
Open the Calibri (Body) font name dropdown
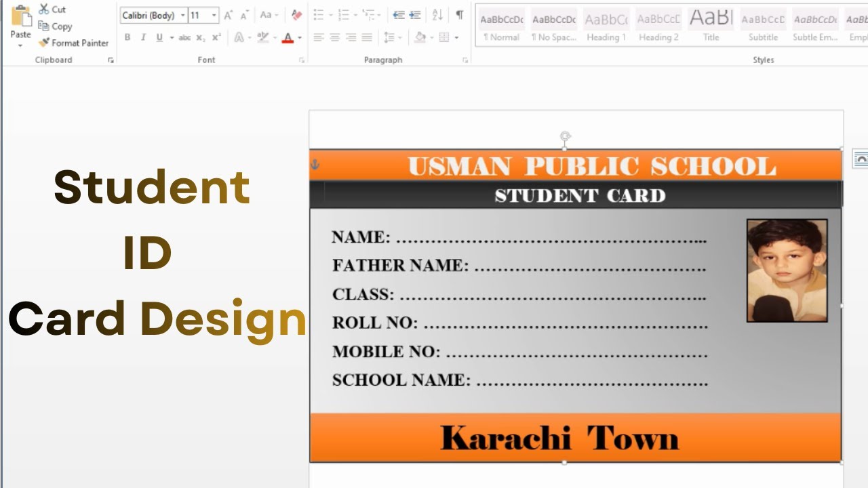183,16
